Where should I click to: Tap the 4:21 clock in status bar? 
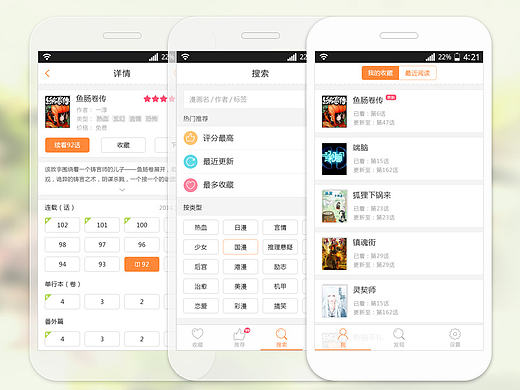click(x=471, y=57)
